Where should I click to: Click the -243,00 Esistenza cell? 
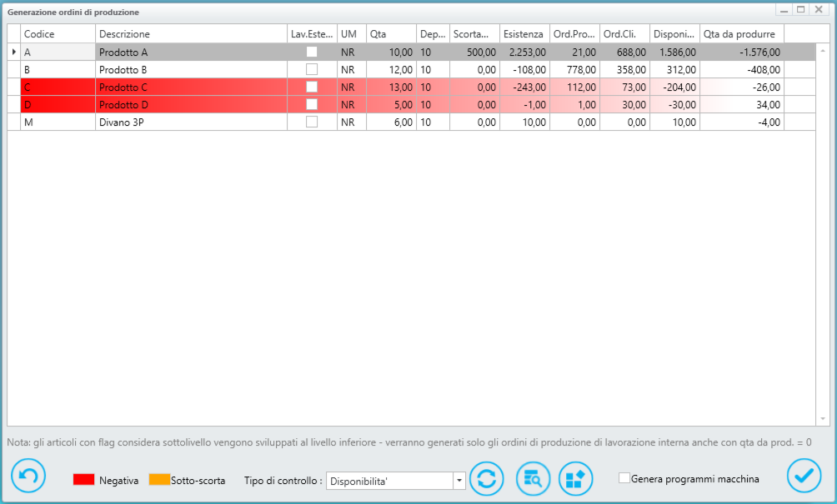click(524, 87)
